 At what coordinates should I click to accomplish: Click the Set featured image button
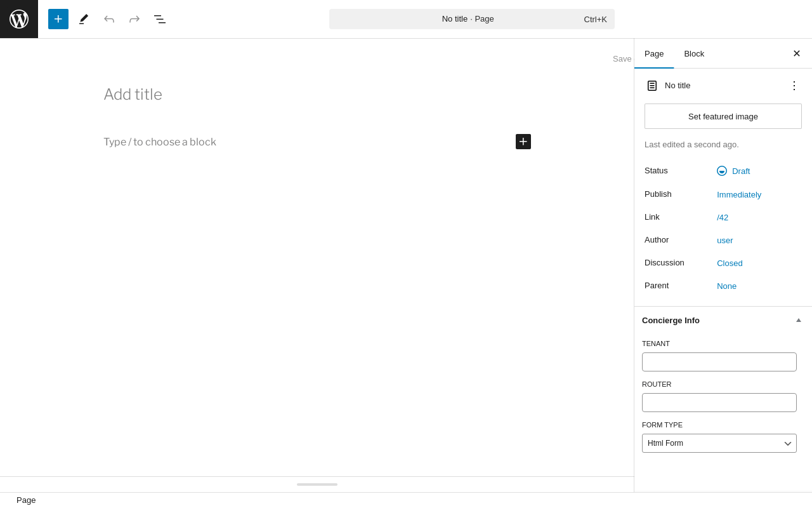pyautogui.click(x=723, y=116)
